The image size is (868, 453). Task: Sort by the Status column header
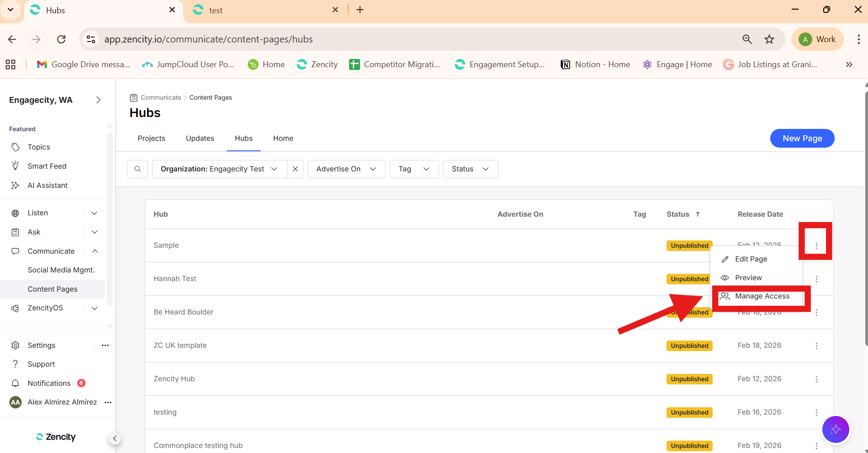coord(678,214)
